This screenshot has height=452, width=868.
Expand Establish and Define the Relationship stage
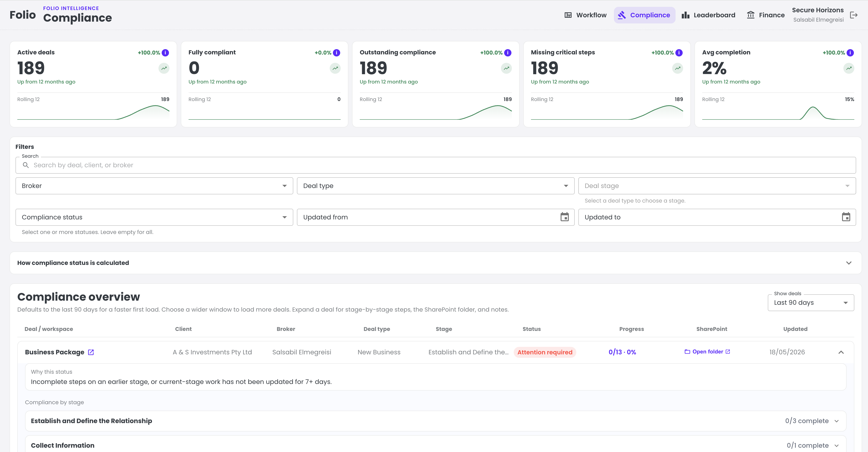(435, 421)
